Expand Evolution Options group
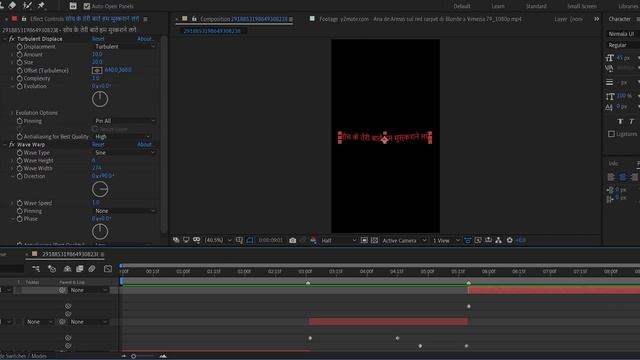640x360 pixels. (x=12, y=113)
